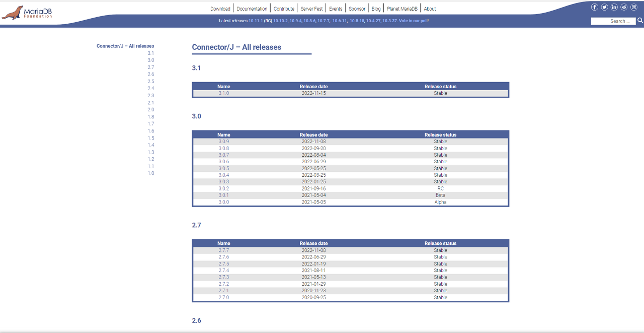Jump to 1.7 in the sidebar
The image size is (644, 333).
[x=151, y=123]
